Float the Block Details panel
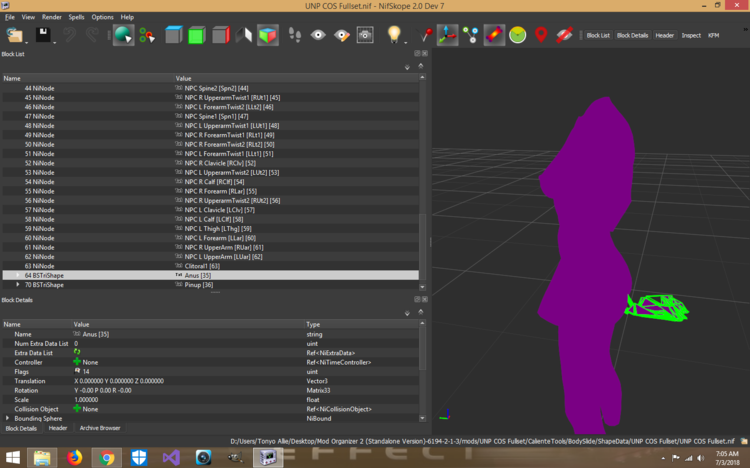750x468 pixels. coord(417,300)
